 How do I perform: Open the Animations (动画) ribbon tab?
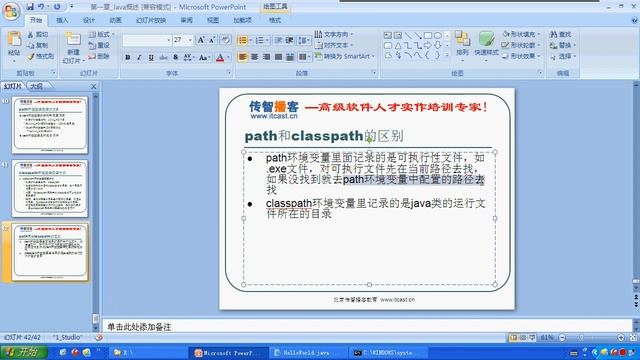coord(116,20)
